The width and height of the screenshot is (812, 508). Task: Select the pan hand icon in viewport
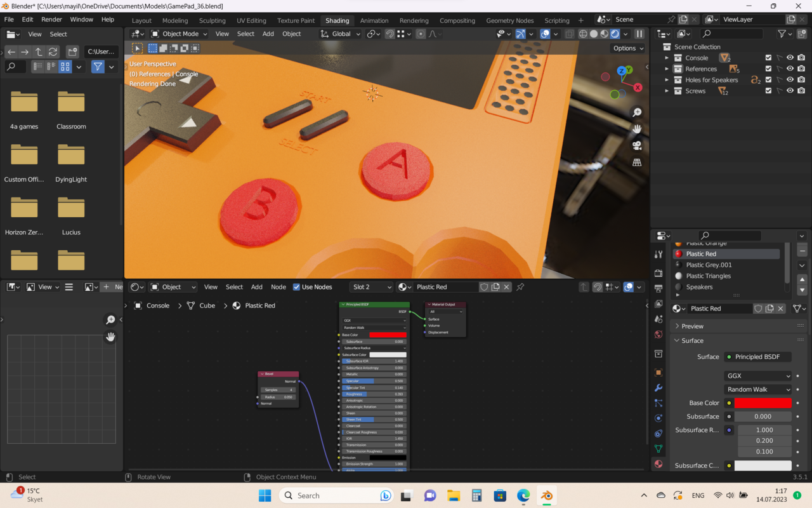pos(637,129)
